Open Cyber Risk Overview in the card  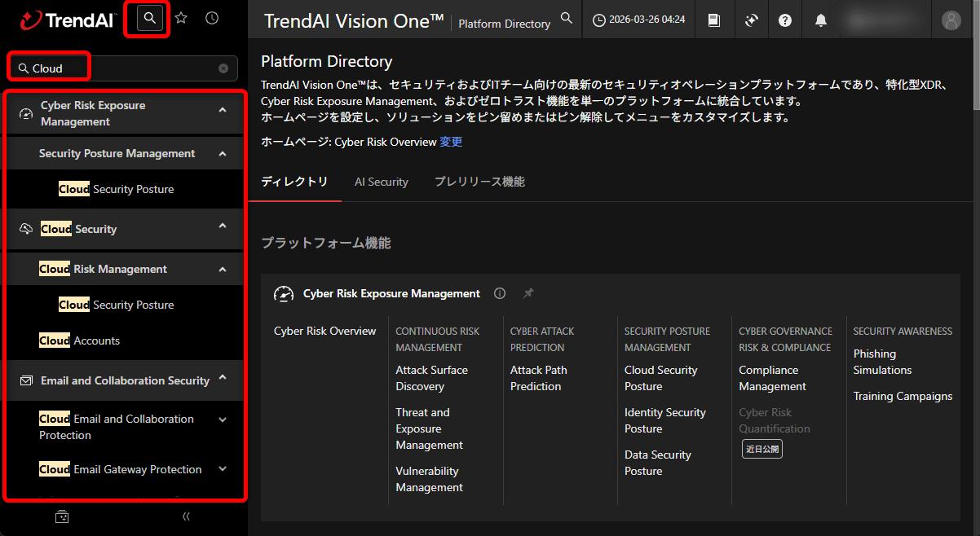click(x=325, y=331)
